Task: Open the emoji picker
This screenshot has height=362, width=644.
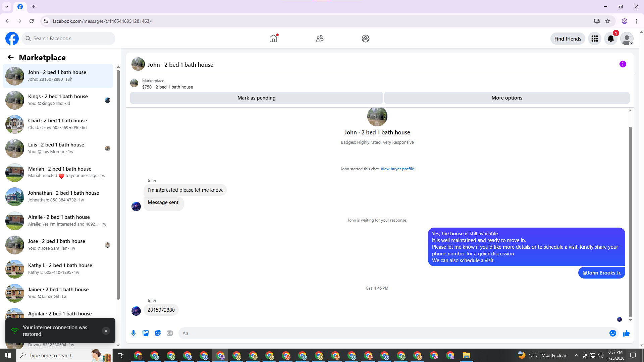Action: pos(613,333)
